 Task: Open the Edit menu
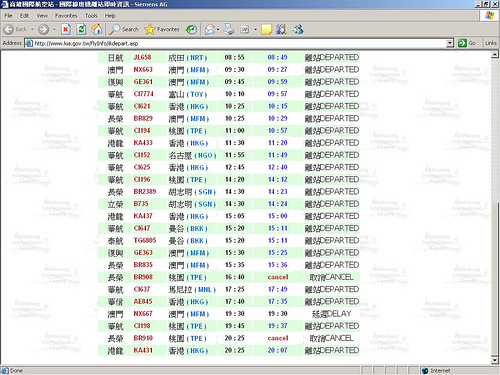tap(24, 16)
